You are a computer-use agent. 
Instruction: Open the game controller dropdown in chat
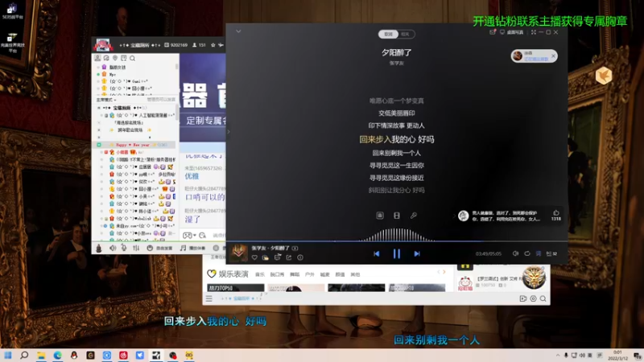(189, 235)
